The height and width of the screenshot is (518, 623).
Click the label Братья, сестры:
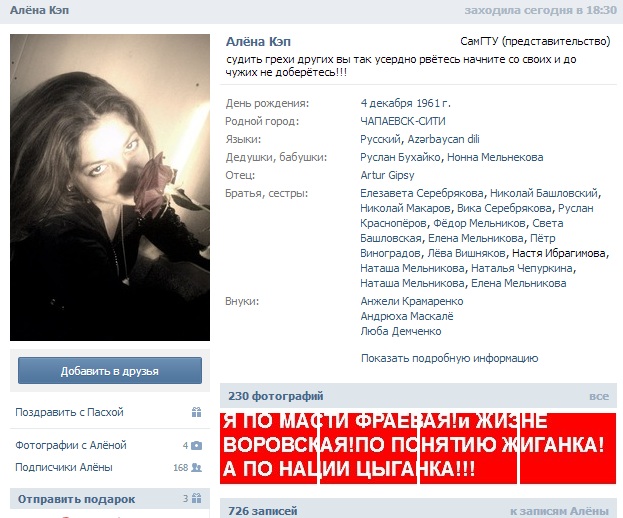pyautogui.click(x=267, y=193)
